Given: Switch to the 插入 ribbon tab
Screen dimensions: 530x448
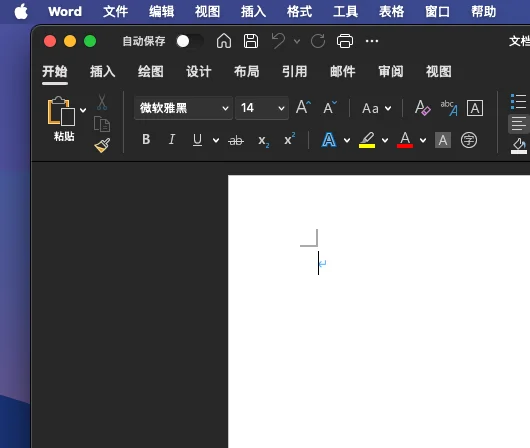Looking at the screenshot, I should tap(102, 72).
